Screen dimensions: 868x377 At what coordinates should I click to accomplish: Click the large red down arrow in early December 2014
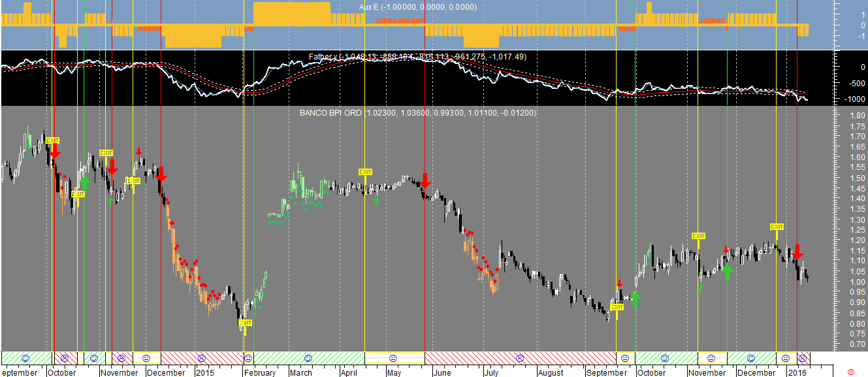click(x=161, y=174)
